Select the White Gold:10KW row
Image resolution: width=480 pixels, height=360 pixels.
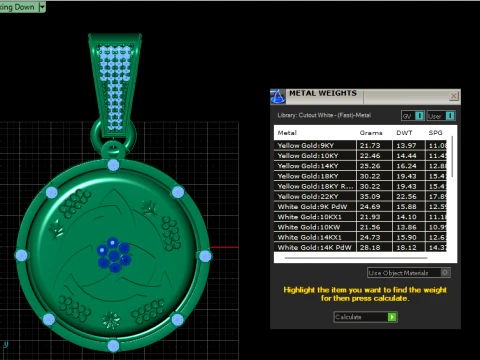tap(360, 227)
